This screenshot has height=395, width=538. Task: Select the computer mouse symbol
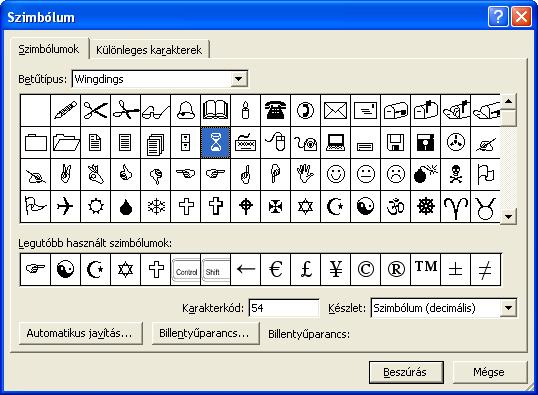click(276, 142)
